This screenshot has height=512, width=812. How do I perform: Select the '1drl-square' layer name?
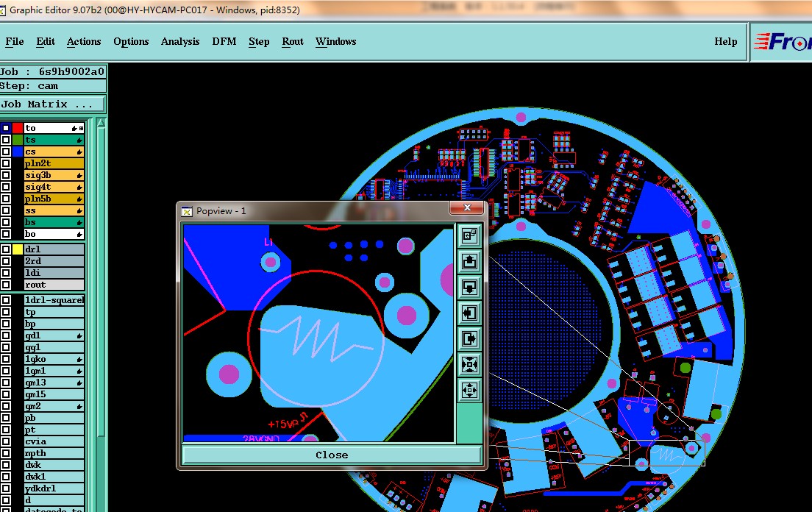pyautogui.click(x=54, y=300)
